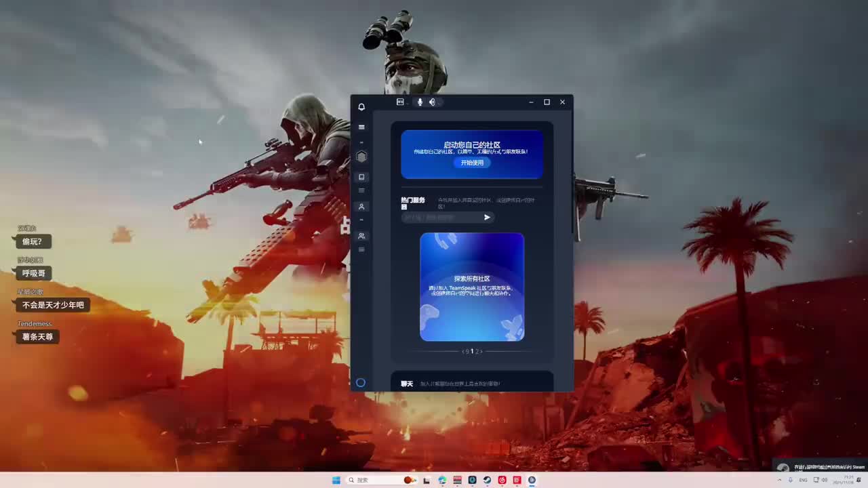Open Steam from the taskbar

pyautogui.click(x=487, y=480)
